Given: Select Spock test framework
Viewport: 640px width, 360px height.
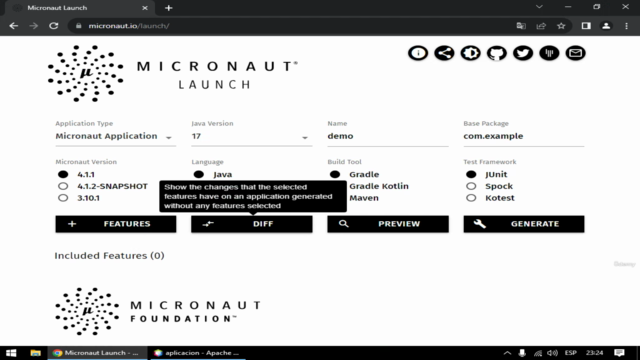Looking at the screenshot, I should tap(471, 186).
